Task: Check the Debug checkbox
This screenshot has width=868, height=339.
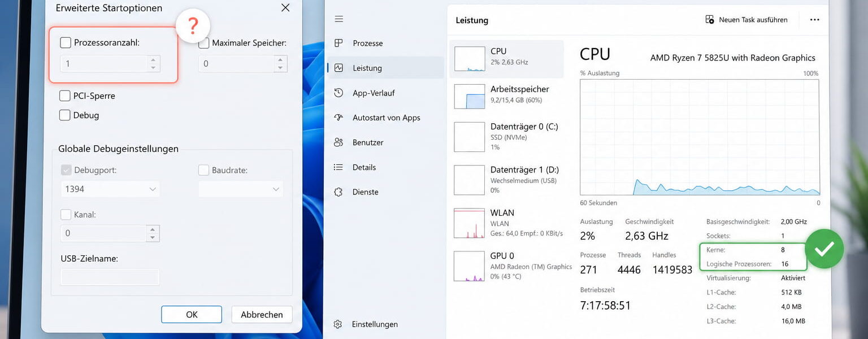Action: tap(65, 115)
